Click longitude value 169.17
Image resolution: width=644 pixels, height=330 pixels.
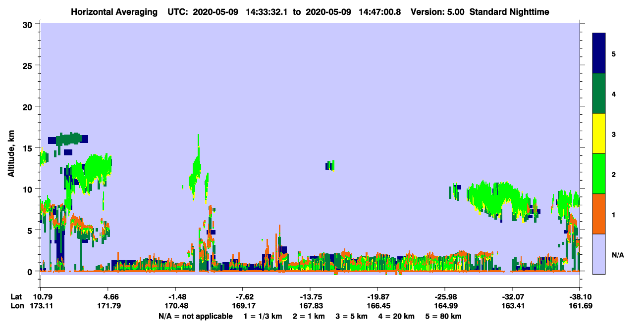pos(245,306)
